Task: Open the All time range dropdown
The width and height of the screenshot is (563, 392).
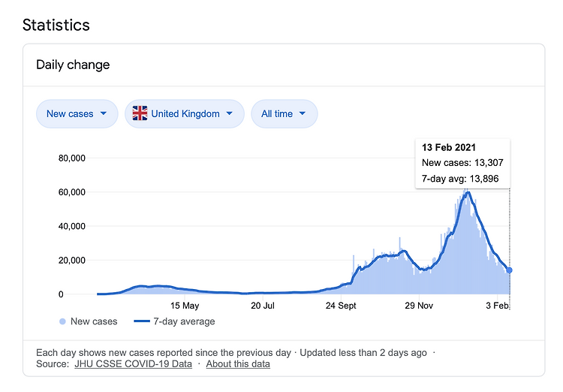Action: [285, 114]
